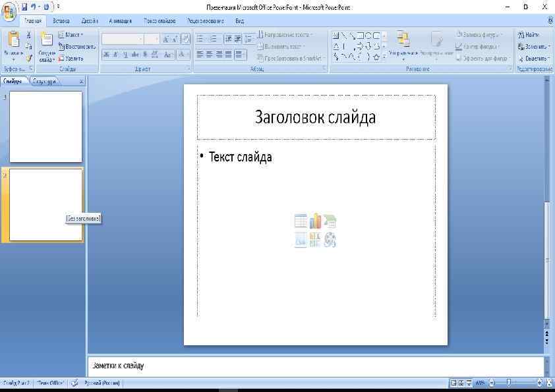Click the insert media clip placeholder icon
This screenshot has width=555, height=392.
click(x=330, y=240)
